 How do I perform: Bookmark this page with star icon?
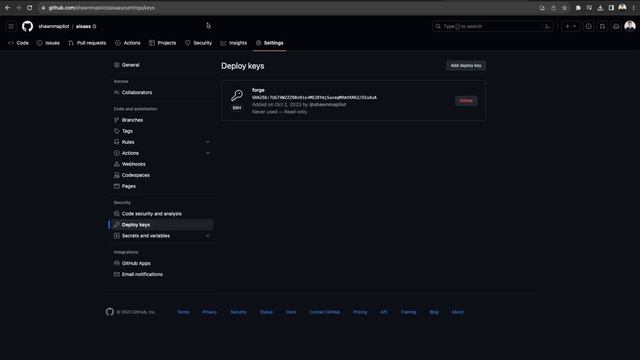coord(564,7)
